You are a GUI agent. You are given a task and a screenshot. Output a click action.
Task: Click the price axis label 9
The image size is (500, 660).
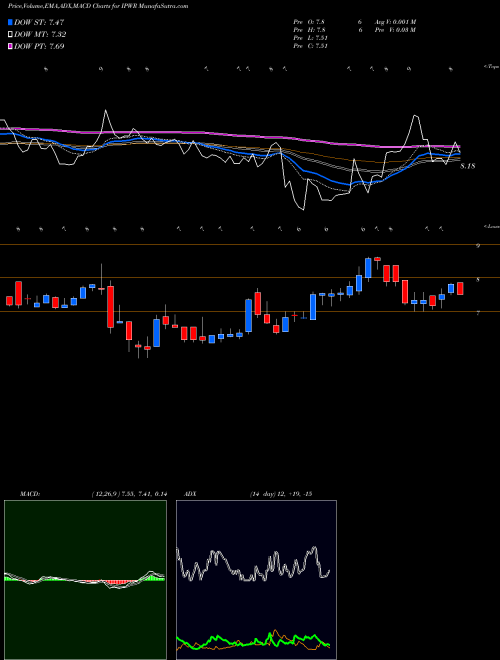coord(478,246)
